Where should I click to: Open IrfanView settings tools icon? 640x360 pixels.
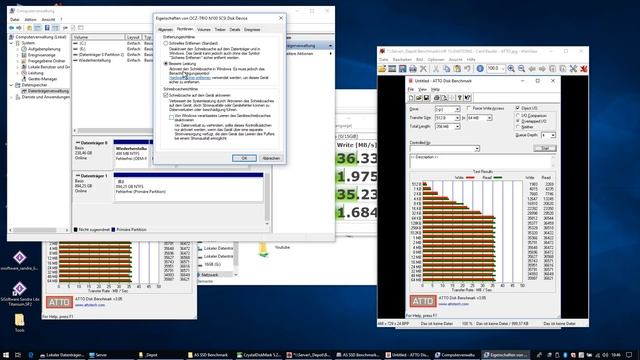pyautogui.click(x=573, y=69)
